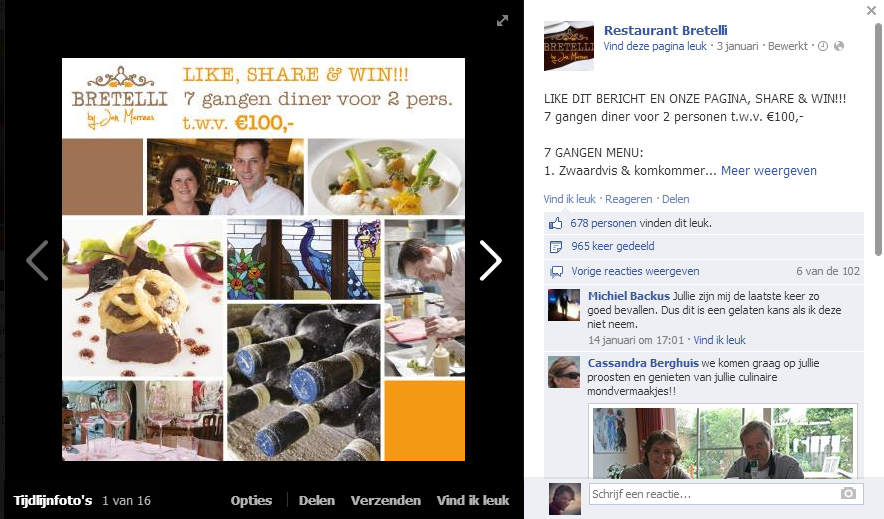Click the shares count icon

point(556,247)
